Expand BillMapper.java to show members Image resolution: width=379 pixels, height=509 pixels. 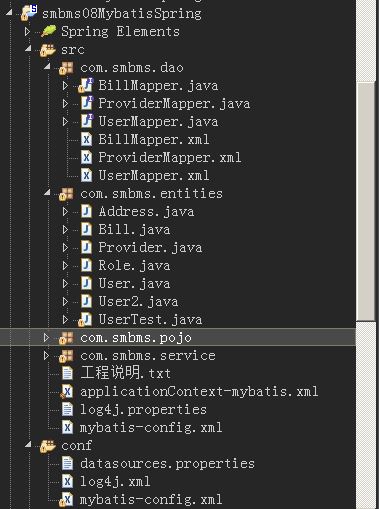pyautogui.click(x=65, y=86)
